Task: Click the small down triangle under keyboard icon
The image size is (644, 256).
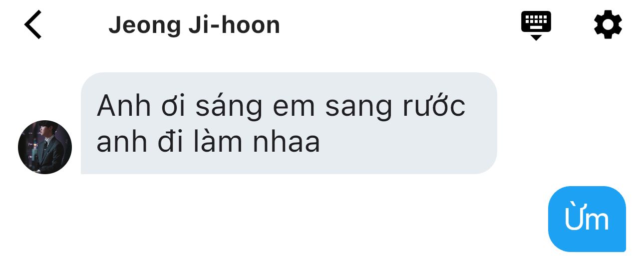Action: (x=536, y=37)
